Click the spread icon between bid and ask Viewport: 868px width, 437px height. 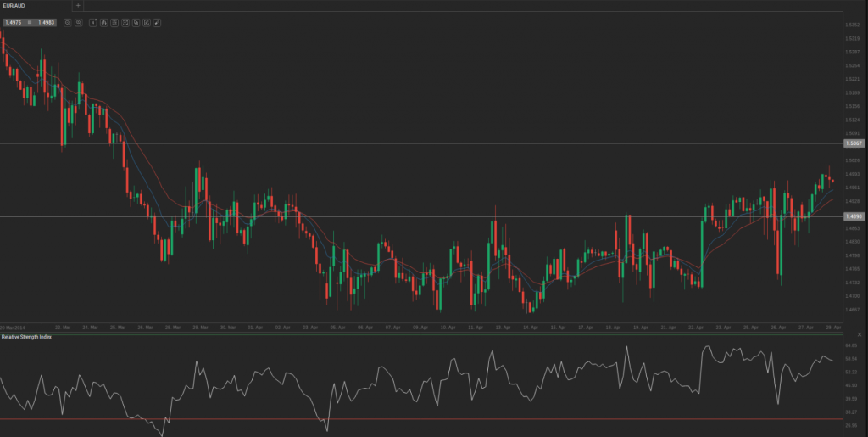tap(30, 22)
